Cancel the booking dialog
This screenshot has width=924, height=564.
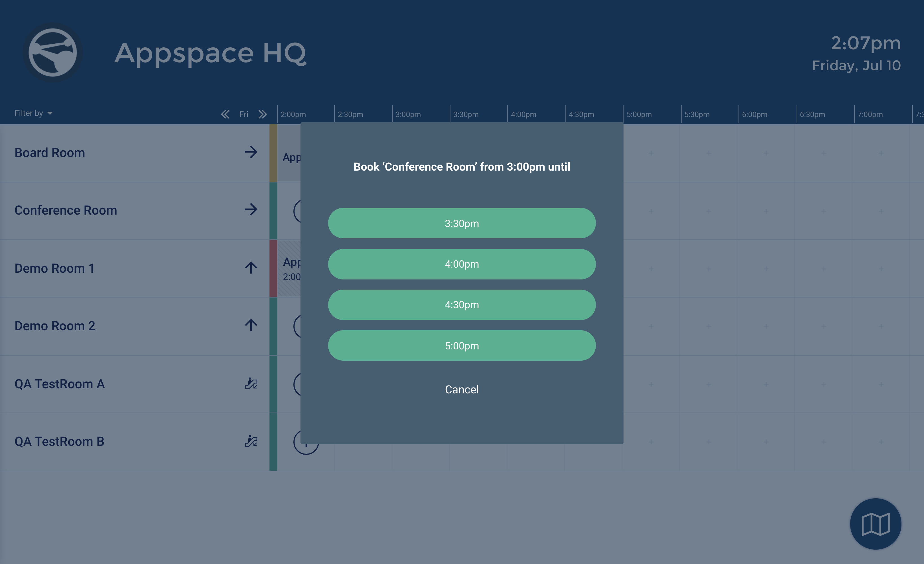462,389
